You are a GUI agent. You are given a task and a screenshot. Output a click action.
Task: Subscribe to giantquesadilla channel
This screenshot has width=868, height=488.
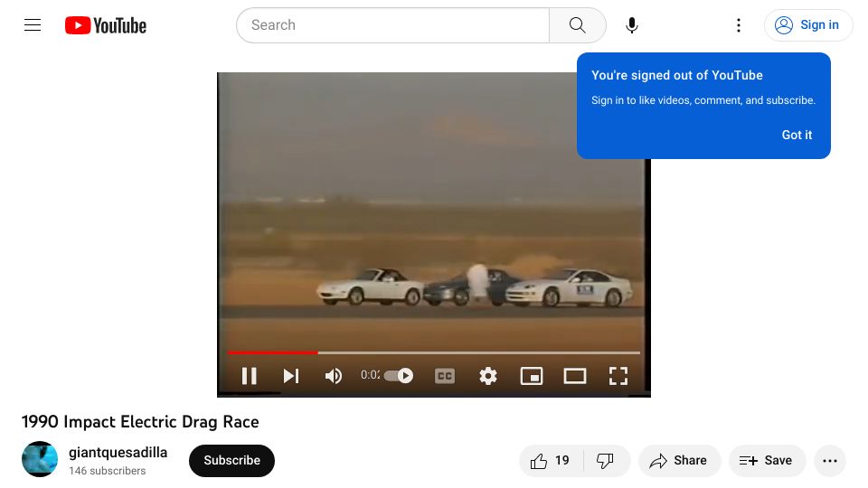[x=232, y=460]
